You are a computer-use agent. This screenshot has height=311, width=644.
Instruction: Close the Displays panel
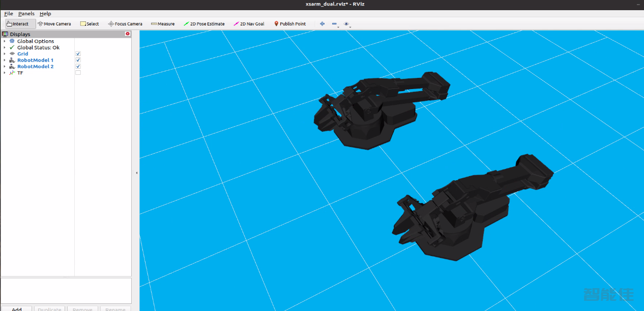pyautogui.click(x=128, y=34)
